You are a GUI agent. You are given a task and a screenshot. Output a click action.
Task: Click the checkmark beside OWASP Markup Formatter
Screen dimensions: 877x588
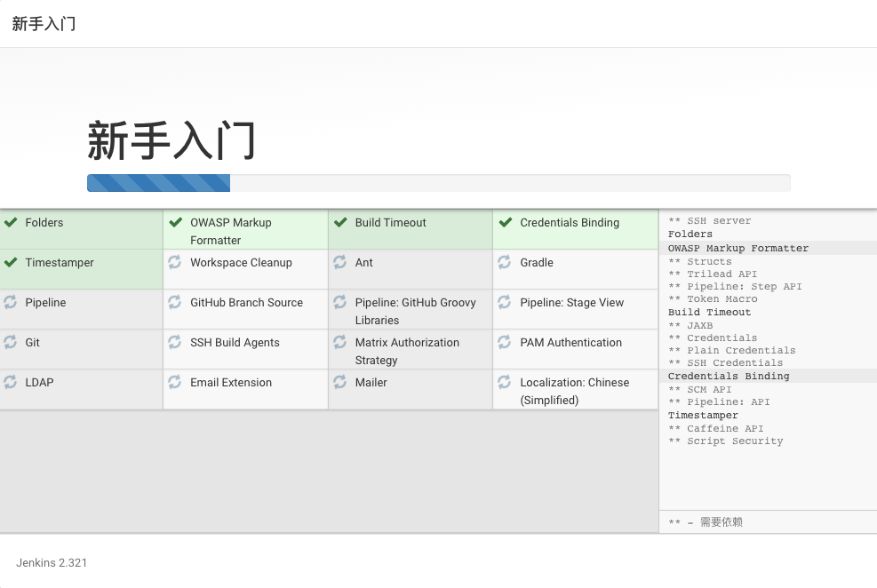click(x=176, y=222)
